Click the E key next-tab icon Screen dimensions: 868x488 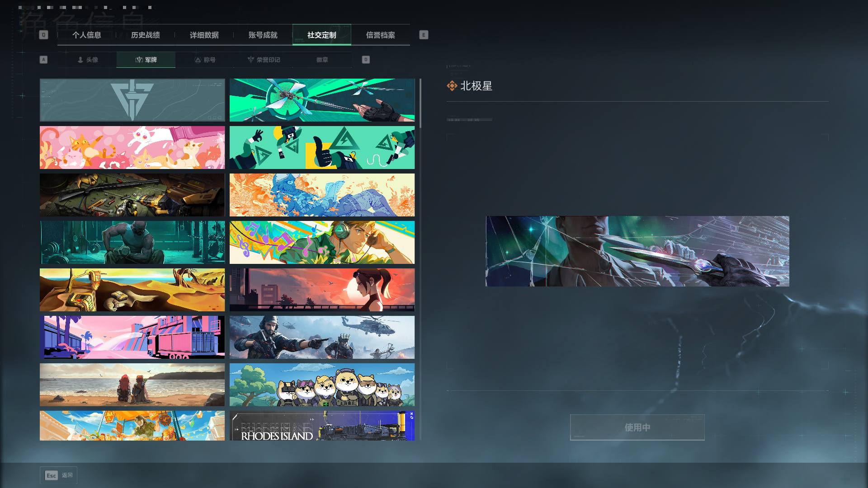(x=424, y=35)
